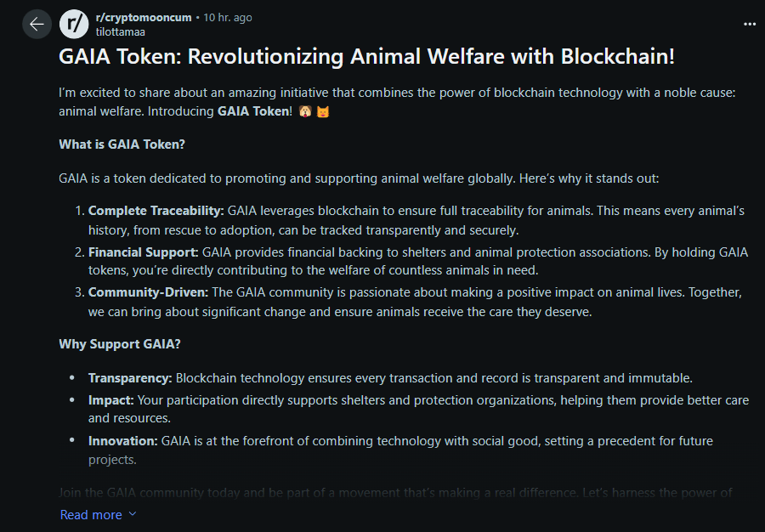The height and width of the screenshot is (532, 765).
Task: Open tilottamaa's user profile
Action: point(120,32)
